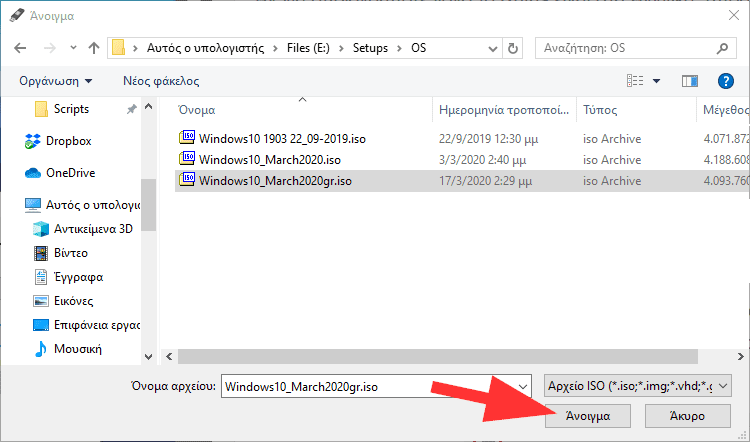This screenshot has height=442, width=750.
Task: Open Αντικείμενα 3D folder
Action: 82,229
